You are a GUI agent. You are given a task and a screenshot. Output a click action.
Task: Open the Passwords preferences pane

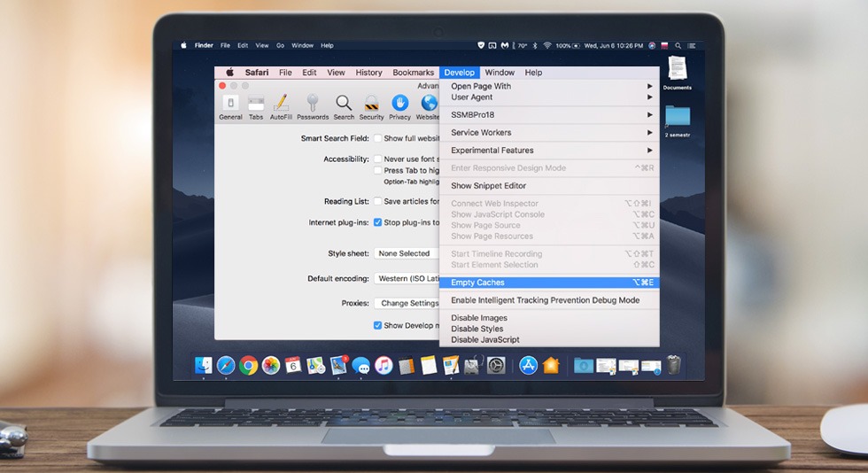tap(312, 107)
